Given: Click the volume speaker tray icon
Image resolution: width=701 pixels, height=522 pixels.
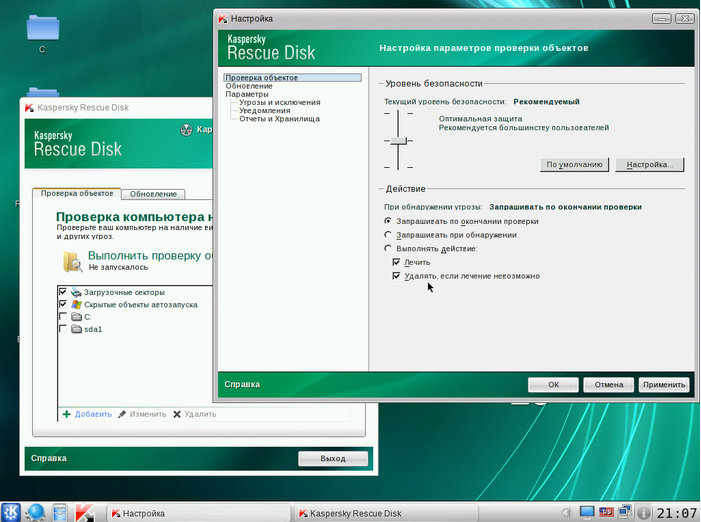Looking at the screenshot, I should click(x=566, y=512).
